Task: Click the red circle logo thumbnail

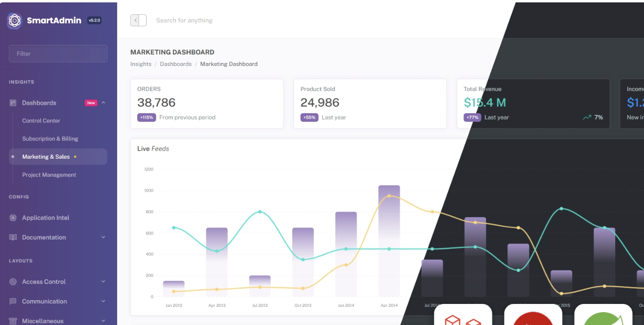Action: [533, 314]
